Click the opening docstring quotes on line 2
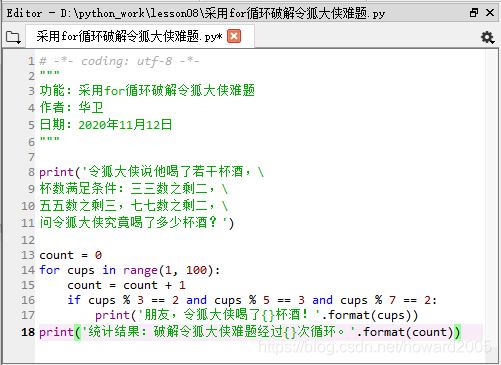The height and width of the screenshot is (365, 501). [x=49, y=74]
